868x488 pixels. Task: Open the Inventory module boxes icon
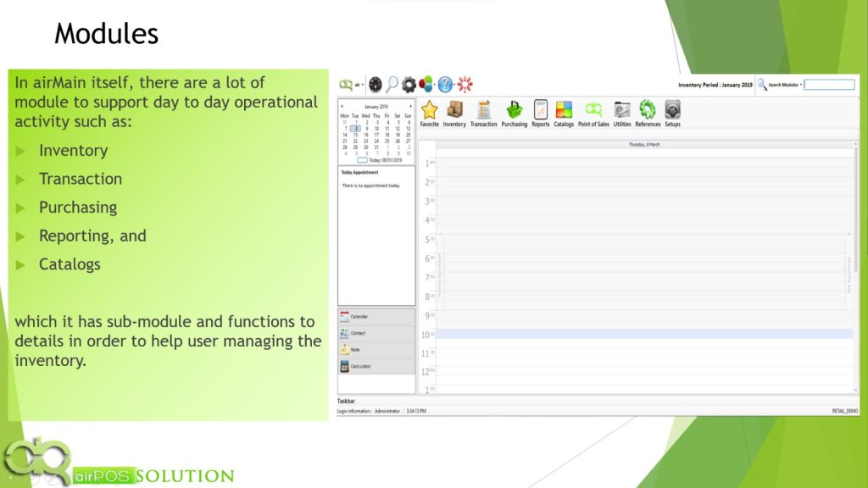tap(454, 110)
